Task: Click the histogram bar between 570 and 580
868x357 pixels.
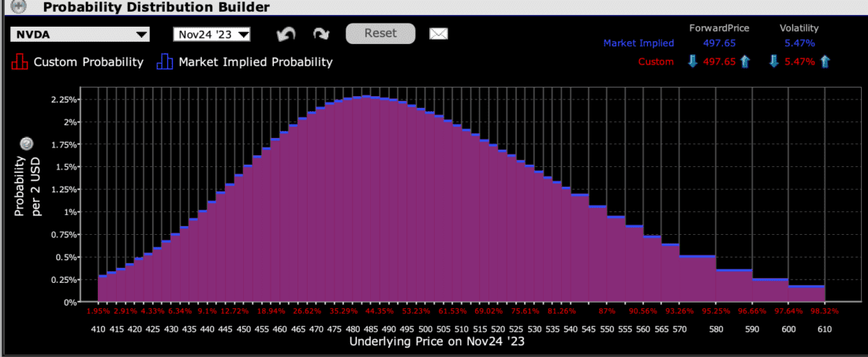Action: point(698,279)
